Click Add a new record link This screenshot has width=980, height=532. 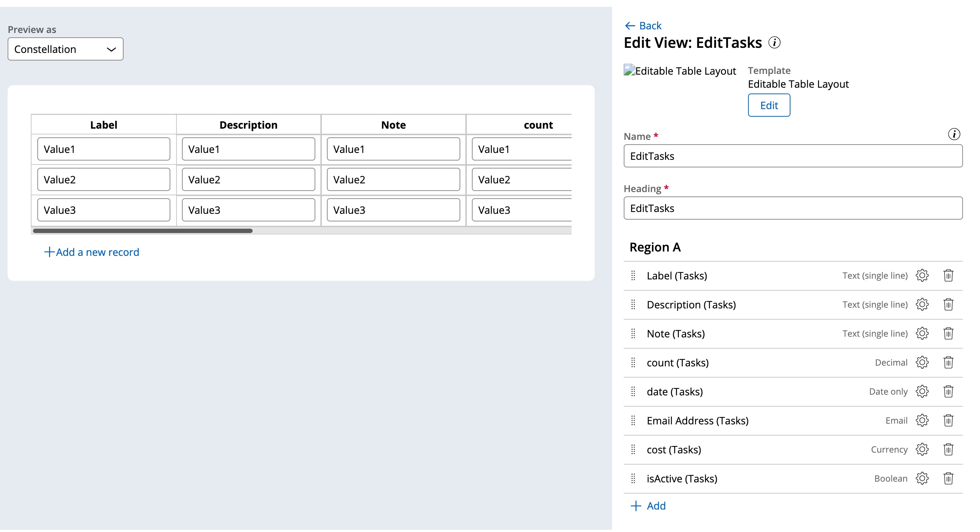[x=92, y=252]
